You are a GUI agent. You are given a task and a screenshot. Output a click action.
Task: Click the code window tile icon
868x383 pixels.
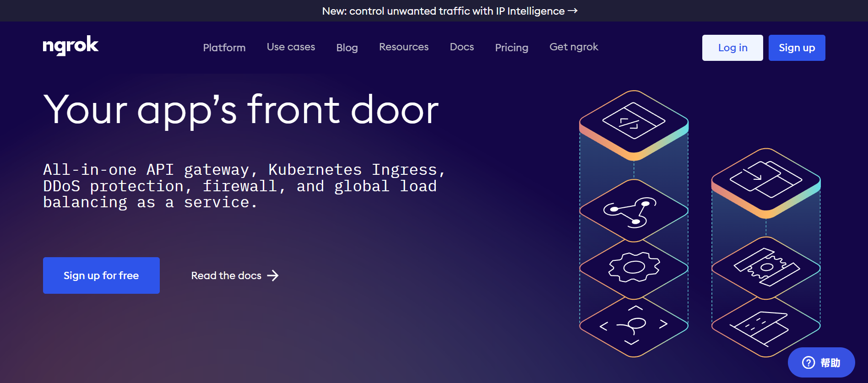[634, 121]
